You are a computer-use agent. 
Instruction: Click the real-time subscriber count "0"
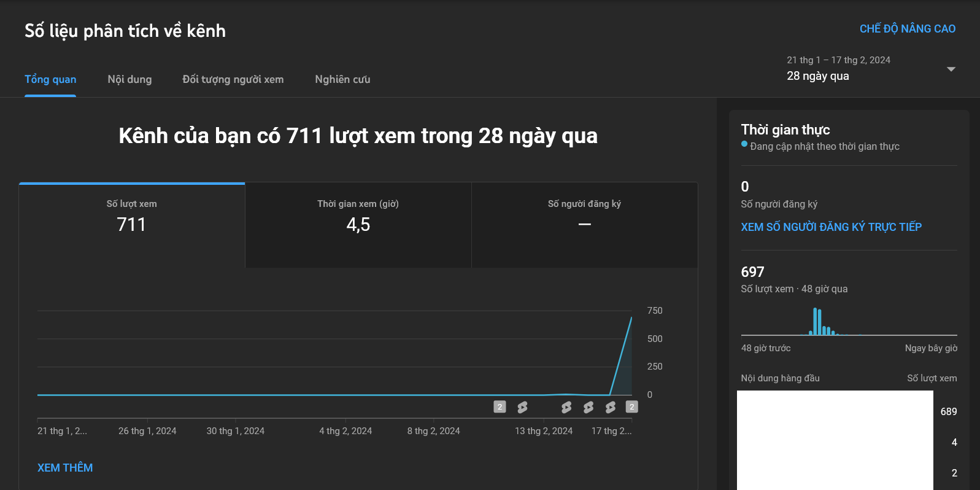tap(745, 187)
